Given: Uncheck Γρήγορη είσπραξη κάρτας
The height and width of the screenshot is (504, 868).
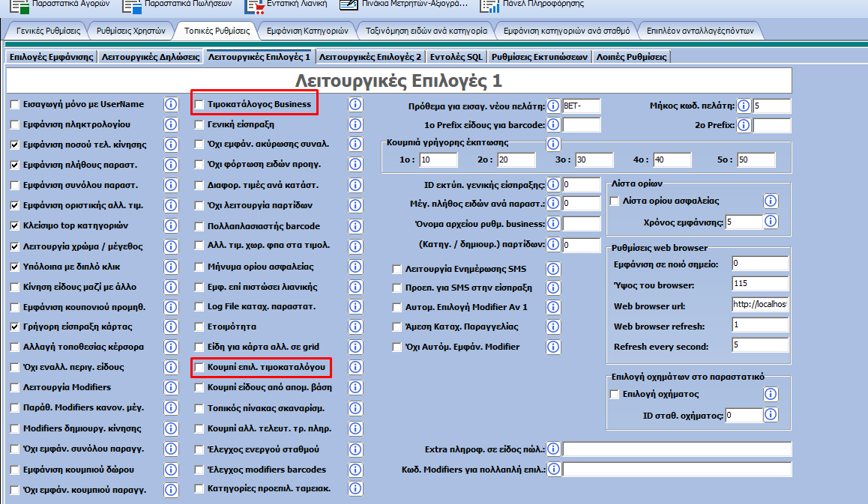Looking at the screenshot, I should coord(14,327).
